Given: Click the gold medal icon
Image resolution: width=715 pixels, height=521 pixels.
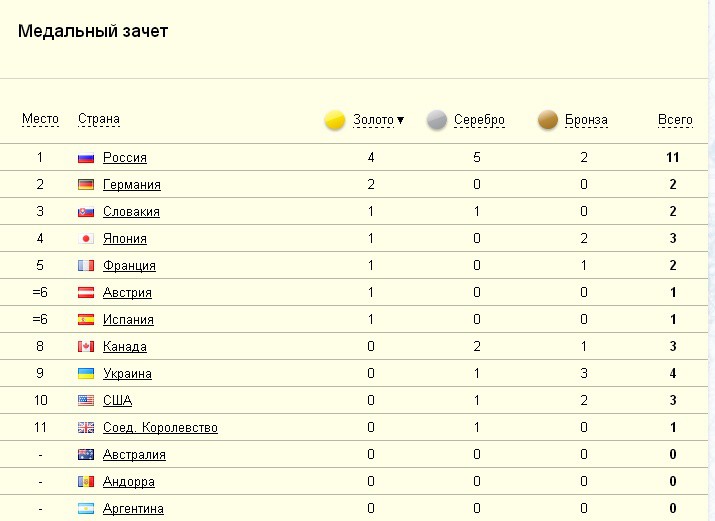Looking at the screenshot, I should click(x=335, y=121).
